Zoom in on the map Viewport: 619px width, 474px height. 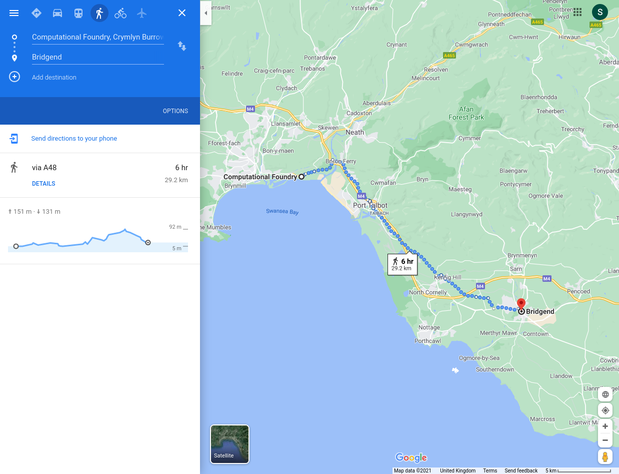[x=605, y=426]
